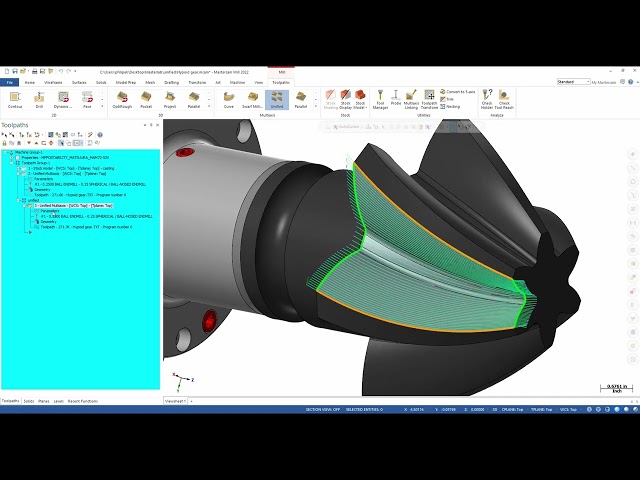The width and height of the screenshot is (640, 480).
Task: Select the Unified multiaxis toolpath icon
Action: pos(277,100)
